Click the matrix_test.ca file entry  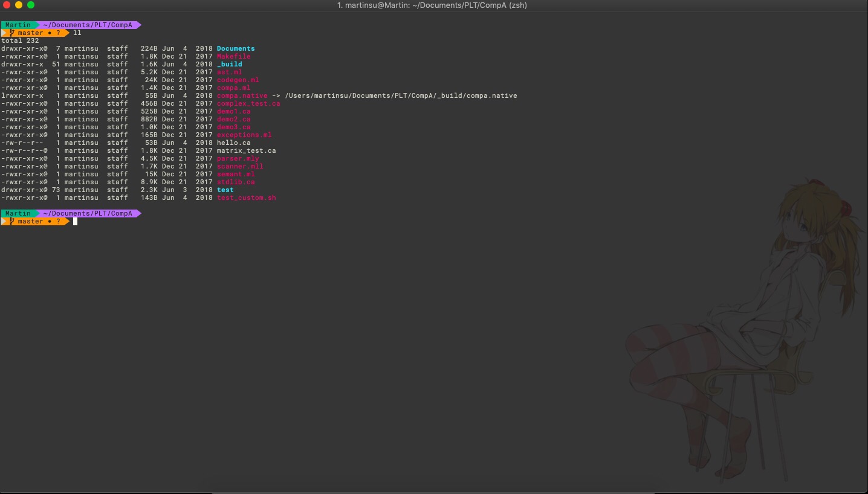point(246,150)
